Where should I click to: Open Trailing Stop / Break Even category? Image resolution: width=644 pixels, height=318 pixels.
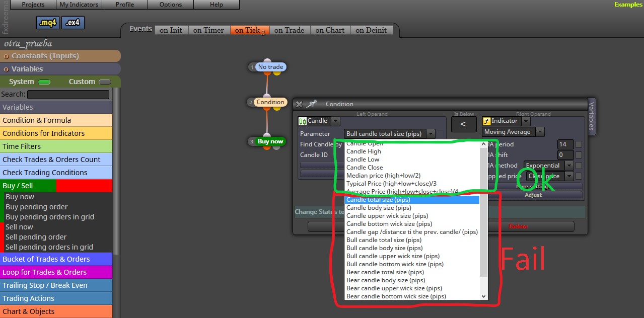click(56, 285)
